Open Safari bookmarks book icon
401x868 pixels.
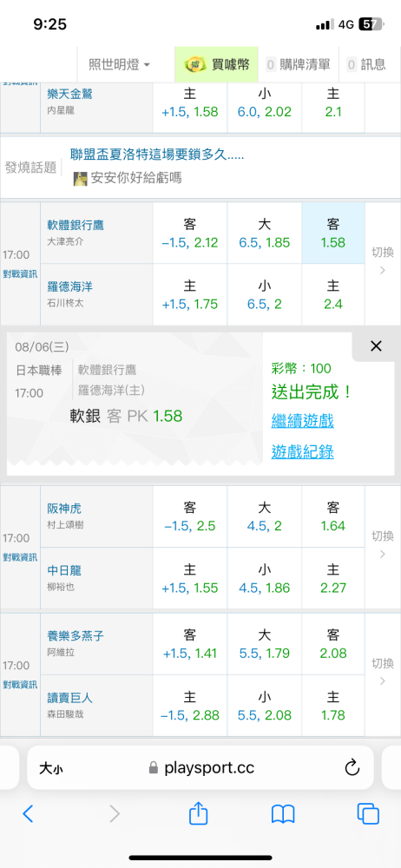(x=283, y=814)
